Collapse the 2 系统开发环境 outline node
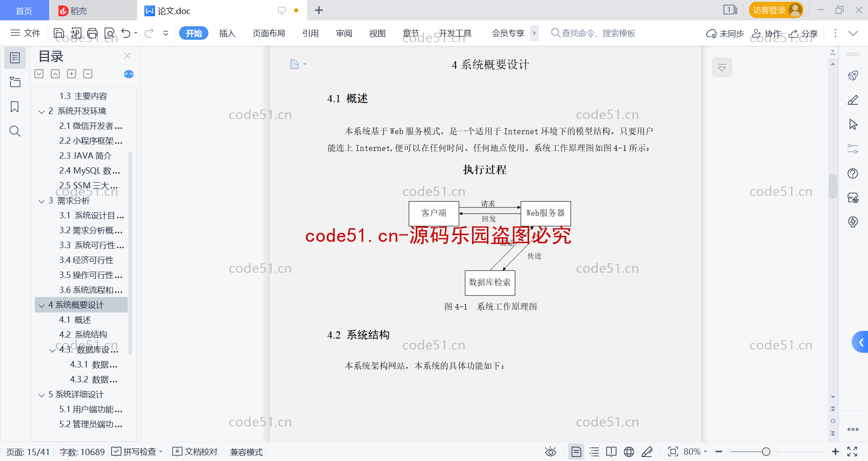The width and height of the screenshot is (868, 461). pyautogui.click(x=42, y=112)
